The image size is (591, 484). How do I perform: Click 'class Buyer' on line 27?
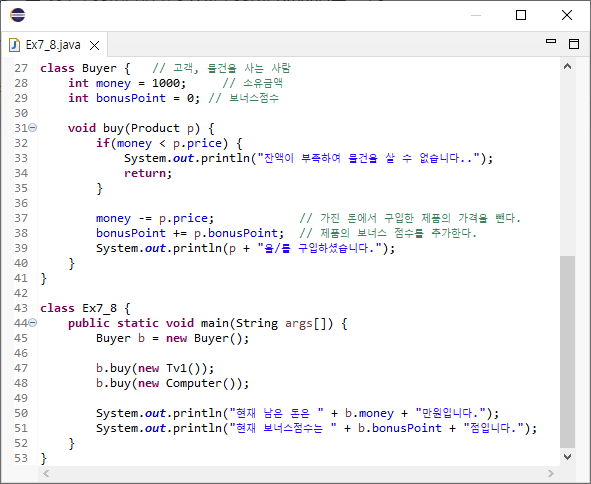pyautogui.click(x=78, y=68)
